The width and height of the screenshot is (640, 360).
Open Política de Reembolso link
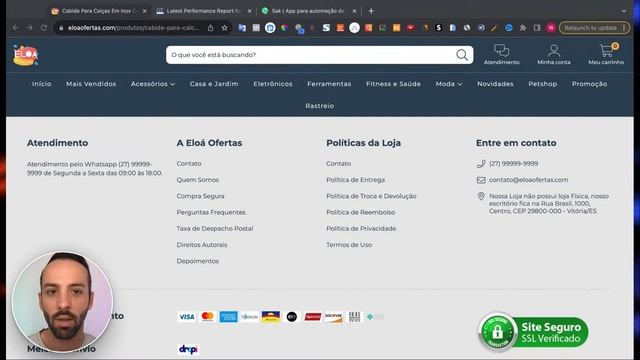click(360, 212)
